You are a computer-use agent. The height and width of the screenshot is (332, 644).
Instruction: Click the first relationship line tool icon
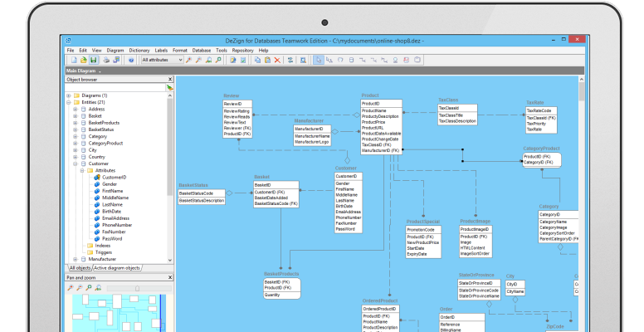(362, 60)
